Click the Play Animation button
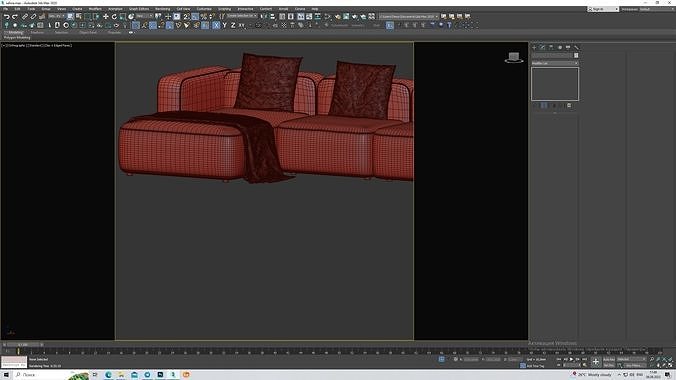This screenshot has width=676, height=380. 571,359
